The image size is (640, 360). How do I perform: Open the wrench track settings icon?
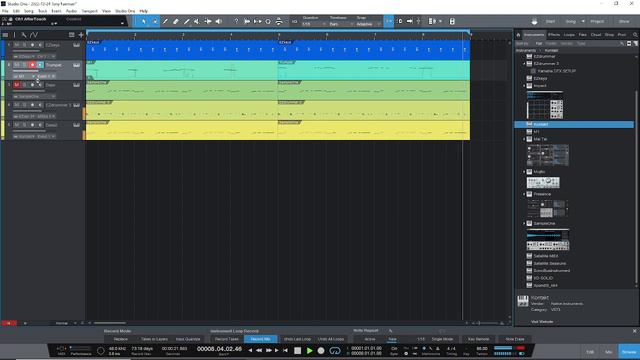click(24, 35)
